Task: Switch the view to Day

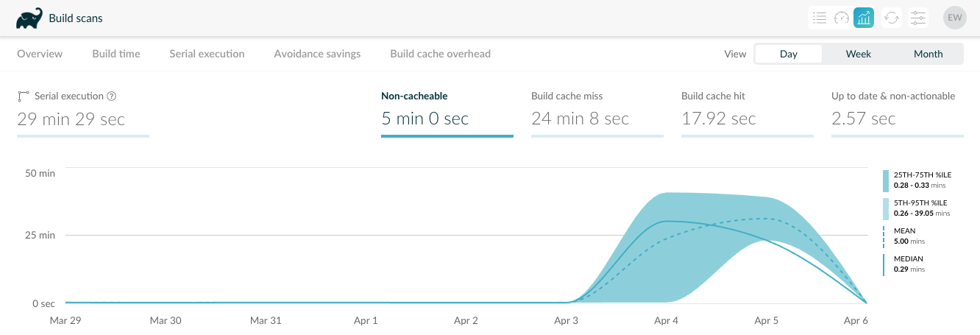Action: point(789,54)
